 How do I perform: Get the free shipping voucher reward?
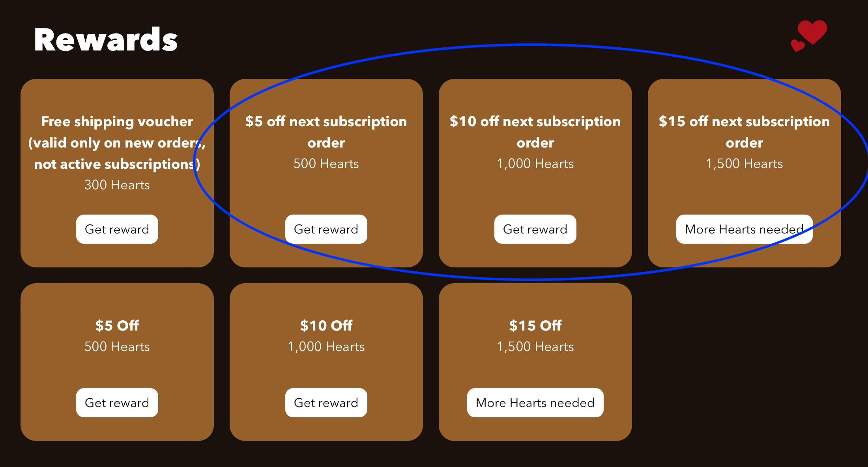click(117, 229)
